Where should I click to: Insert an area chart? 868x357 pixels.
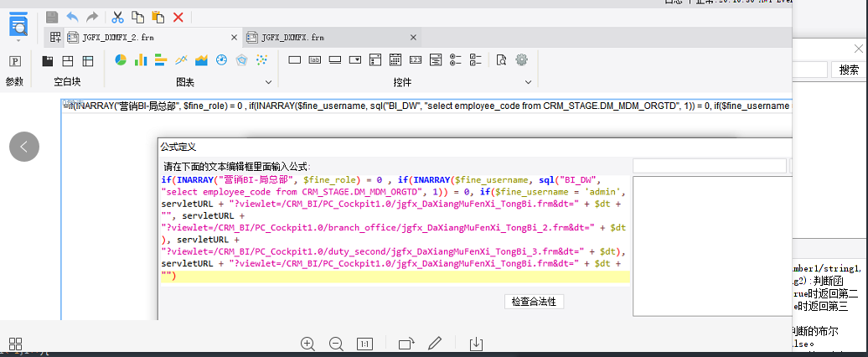(201, 59)
